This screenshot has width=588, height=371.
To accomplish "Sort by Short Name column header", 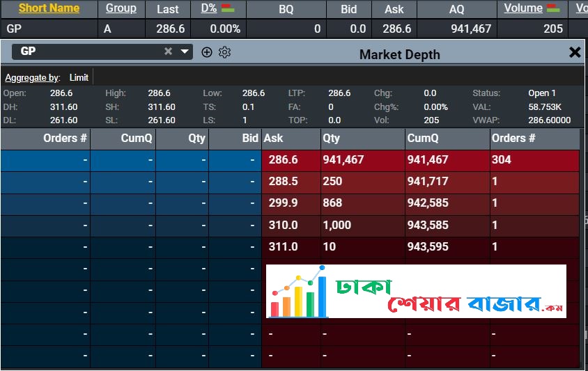I will pos(49,8).
